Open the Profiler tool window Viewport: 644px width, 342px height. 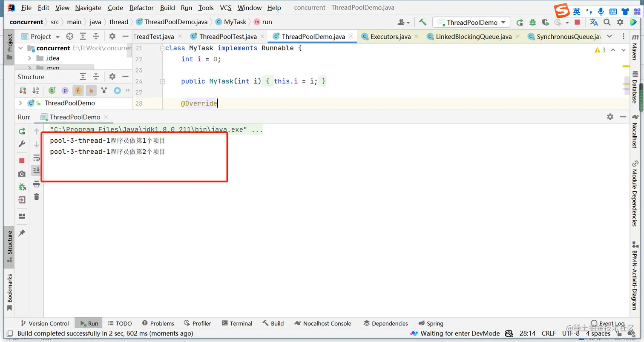click(197, 323)
